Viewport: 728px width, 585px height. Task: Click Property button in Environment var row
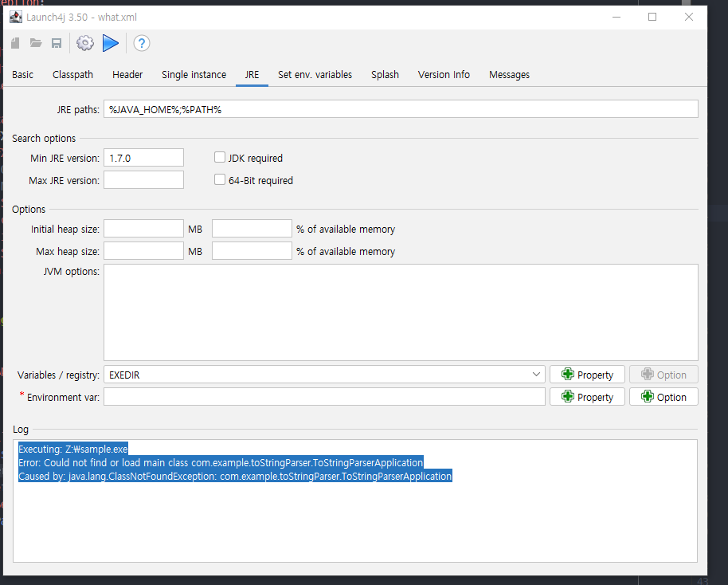coord(587,397)
